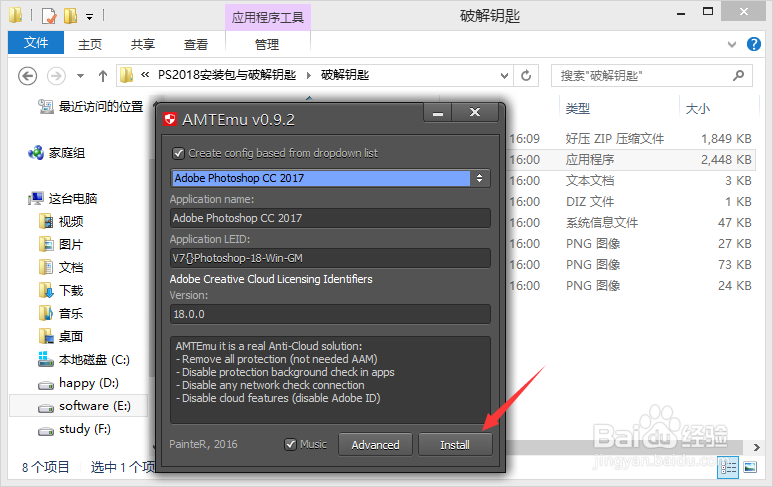
Task: Select the 系统信息文件 row
Action: (x=631, y=223)
